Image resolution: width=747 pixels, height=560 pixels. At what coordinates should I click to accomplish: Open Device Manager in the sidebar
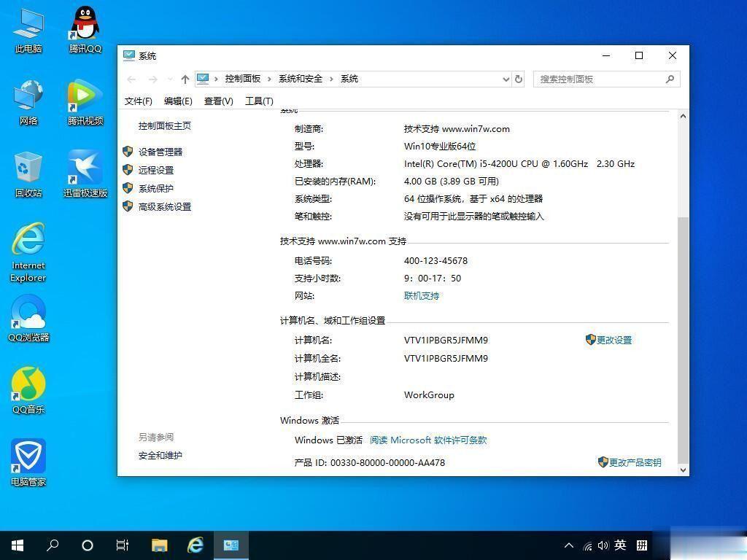point(160,152)
